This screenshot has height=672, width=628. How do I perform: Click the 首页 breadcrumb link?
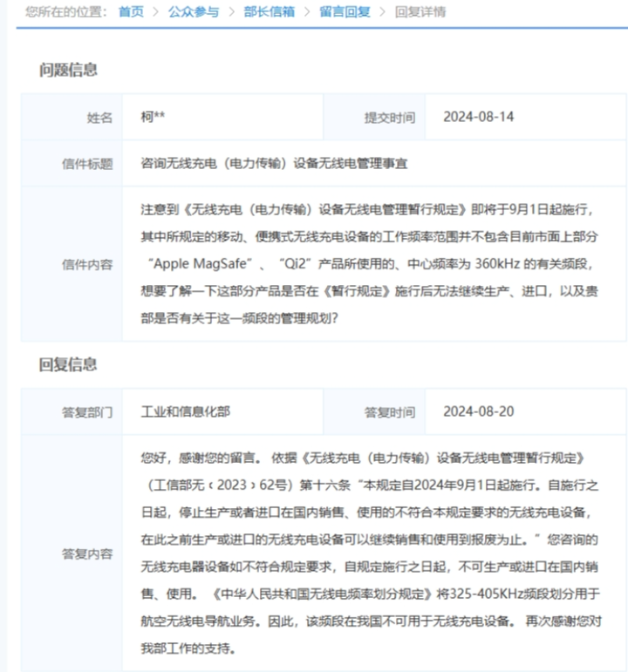pyautogui.click(x=131, y=11)
